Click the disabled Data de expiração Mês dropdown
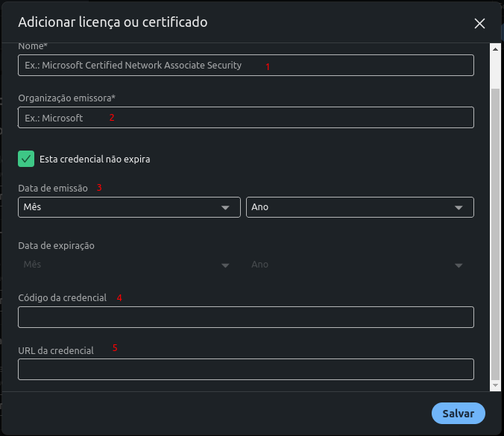Screen dimensions: 504x436 (128, 265)
